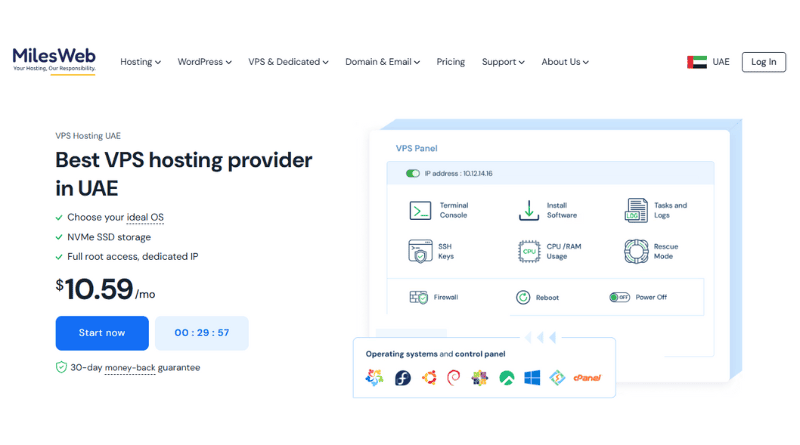
Task: Click 'Full root access, dedicated IP' text
Action: pyautogui.click(x=133, y=257)
